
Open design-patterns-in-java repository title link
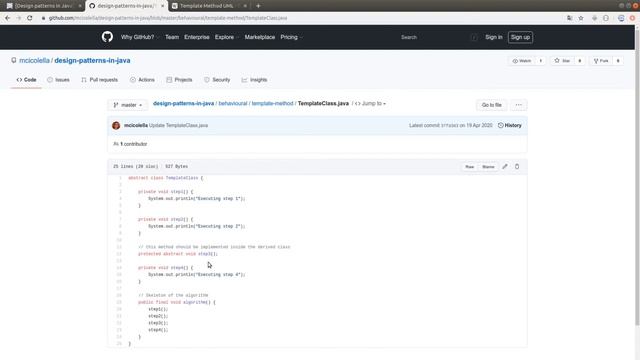point(92,60)
